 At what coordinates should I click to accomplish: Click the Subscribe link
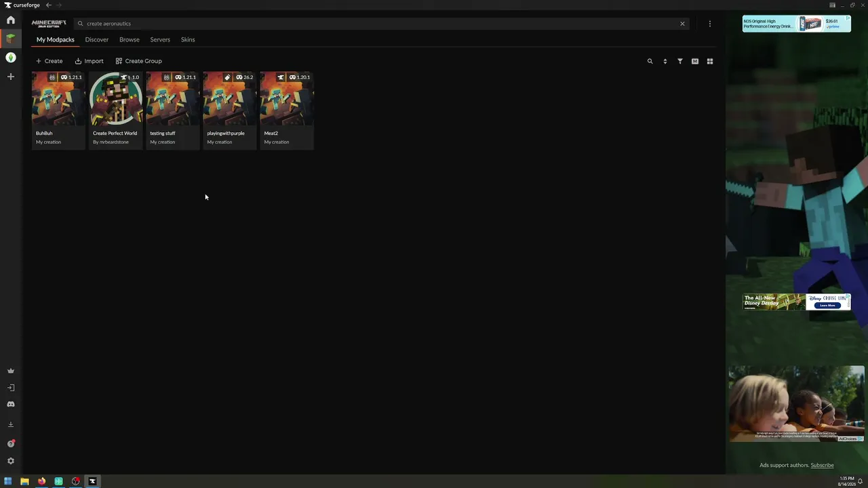pos(822,465)
